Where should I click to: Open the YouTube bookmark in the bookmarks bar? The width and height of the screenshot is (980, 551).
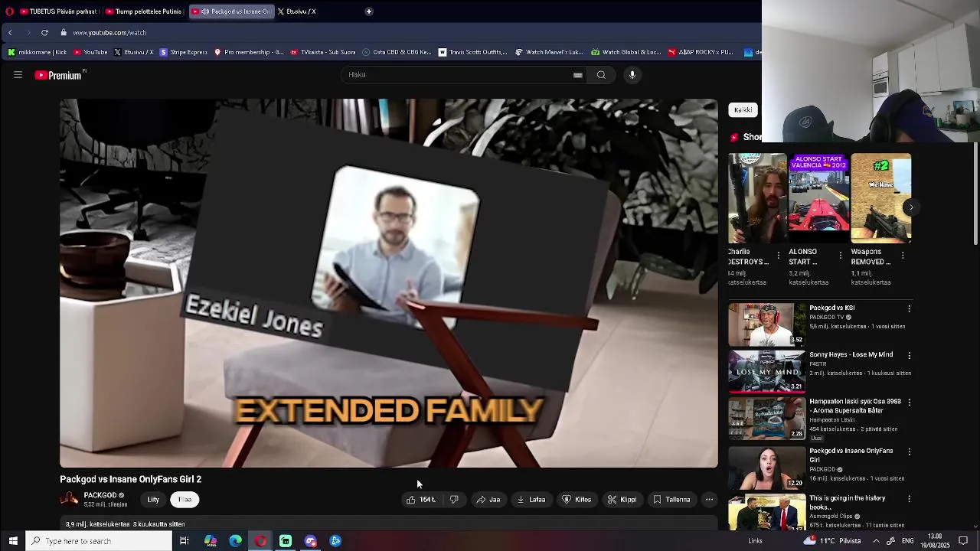point(90,53)
